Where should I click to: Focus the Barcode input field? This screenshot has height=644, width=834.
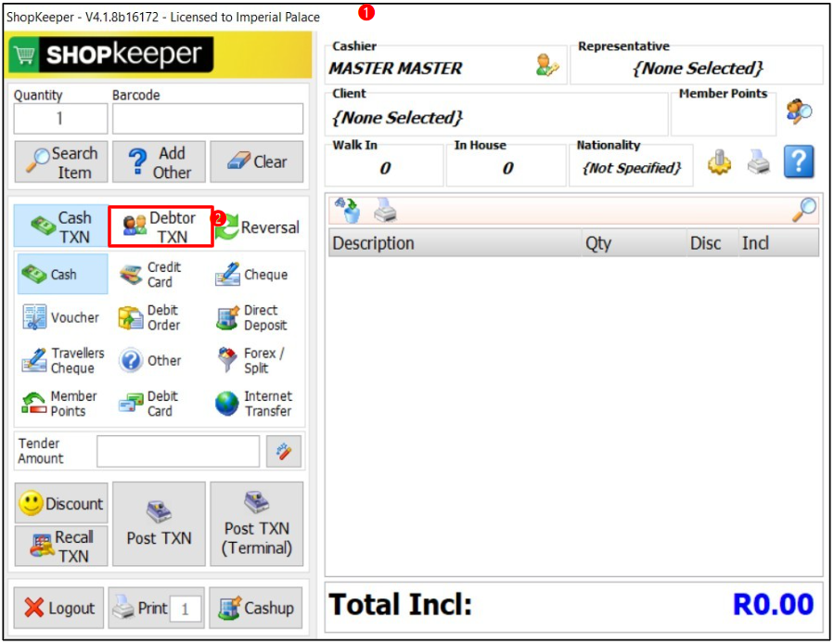tap(208, 118)
